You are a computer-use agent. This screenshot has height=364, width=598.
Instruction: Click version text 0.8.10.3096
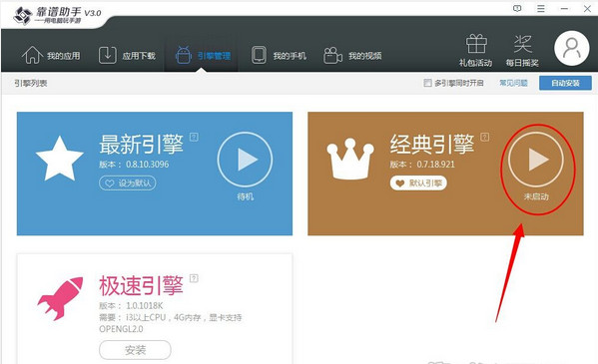(147, 165)
